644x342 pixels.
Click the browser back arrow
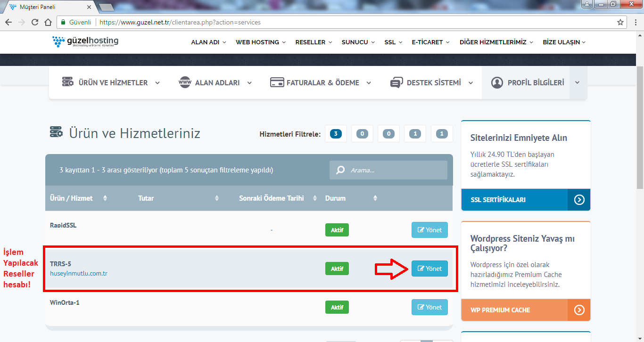click(8, 22)
